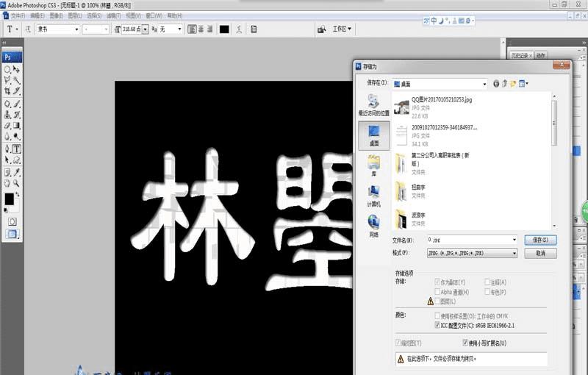Viewport: 588px width, 375px height.
Task: Select the Healing Brush tool
Action: coord(7,104)
